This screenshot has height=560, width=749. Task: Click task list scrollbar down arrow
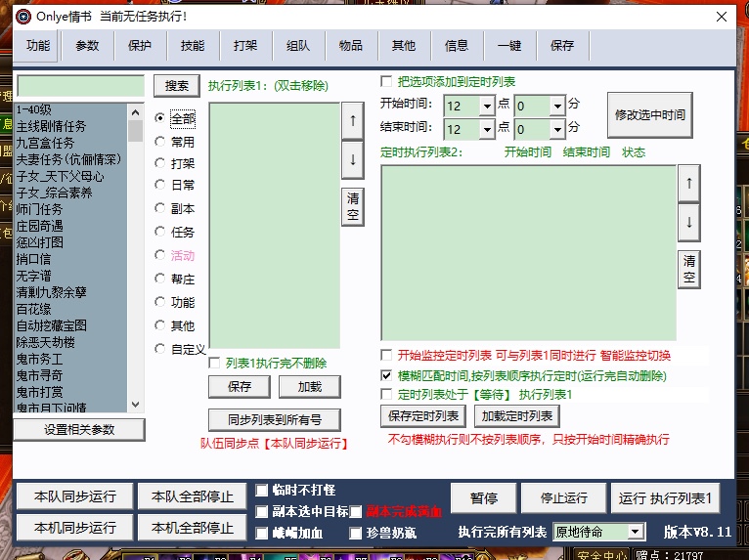(x=135, y=405)
